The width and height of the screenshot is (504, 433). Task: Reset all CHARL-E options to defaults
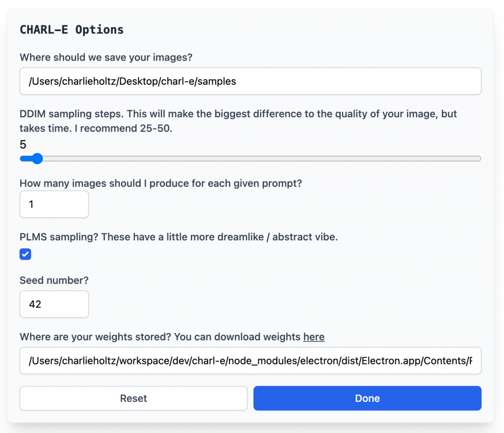tap(133, 398)
